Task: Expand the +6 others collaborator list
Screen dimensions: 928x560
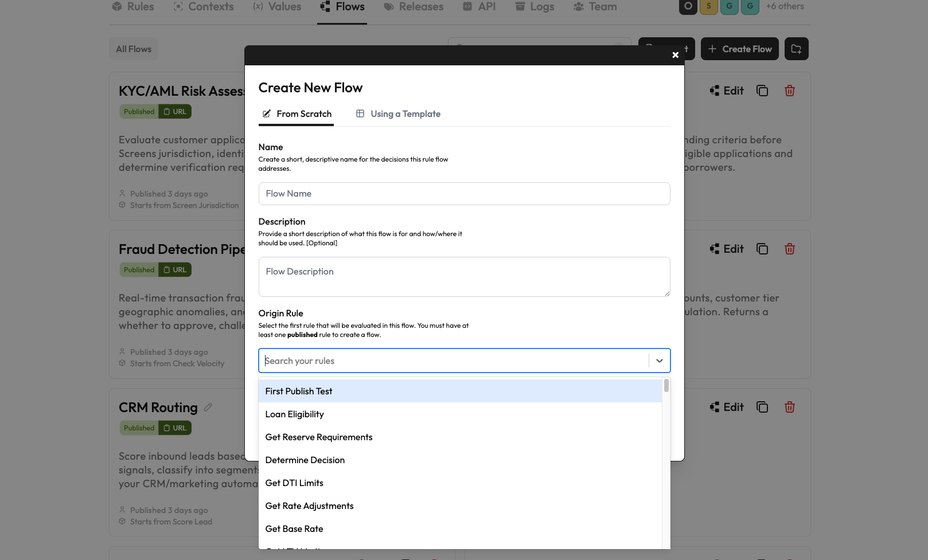Action: point(785,7)
